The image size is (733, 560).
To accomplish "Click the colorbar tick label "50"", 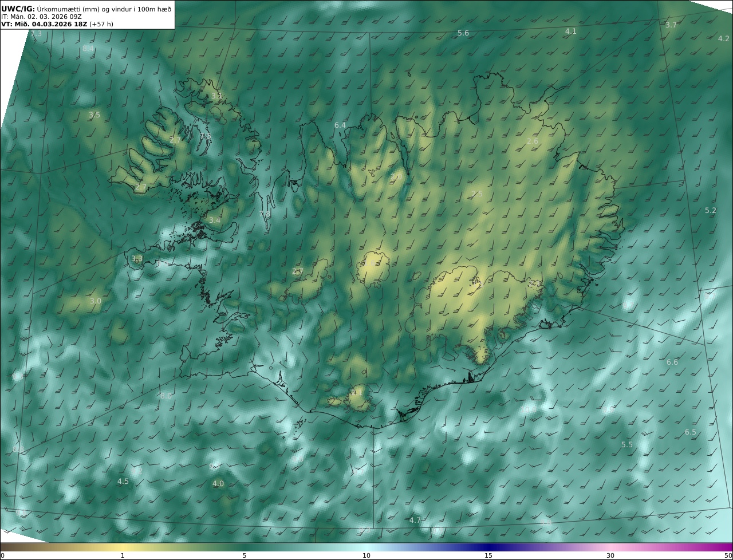I will click(x=728, y=555).
